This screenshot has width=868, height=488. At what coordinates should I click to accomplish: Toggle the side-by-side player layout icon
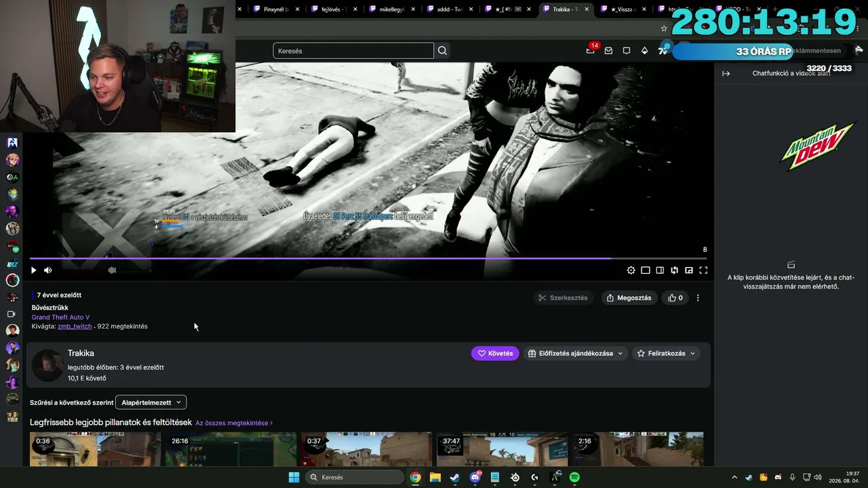click(x=660, y=270)
